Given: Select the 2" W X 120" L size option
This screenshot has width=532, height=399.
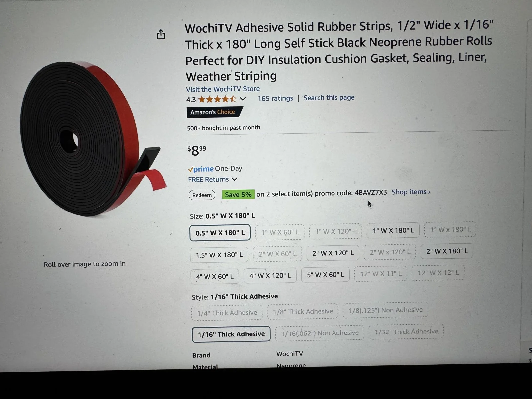Looking at the screenshot, I should pyautogui.click(x=333, y=253).
